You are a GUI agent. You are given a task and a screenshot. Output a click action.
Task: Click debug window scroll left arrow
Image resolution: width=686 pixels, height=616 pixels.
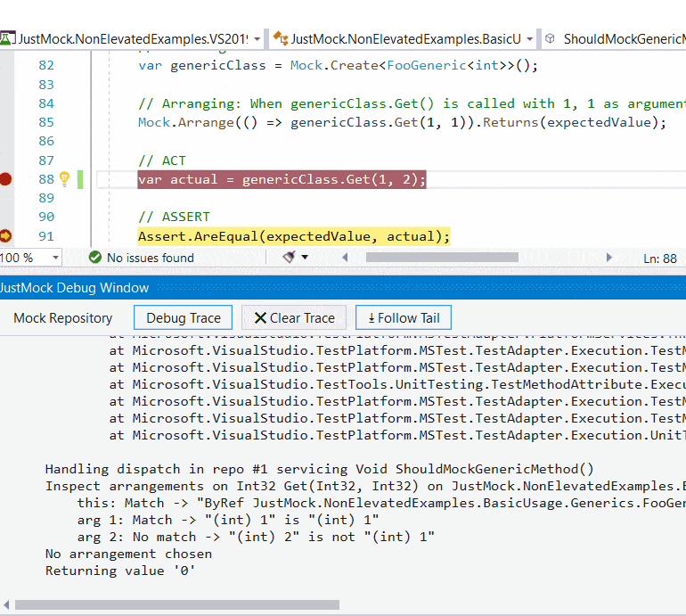point(6,605)
